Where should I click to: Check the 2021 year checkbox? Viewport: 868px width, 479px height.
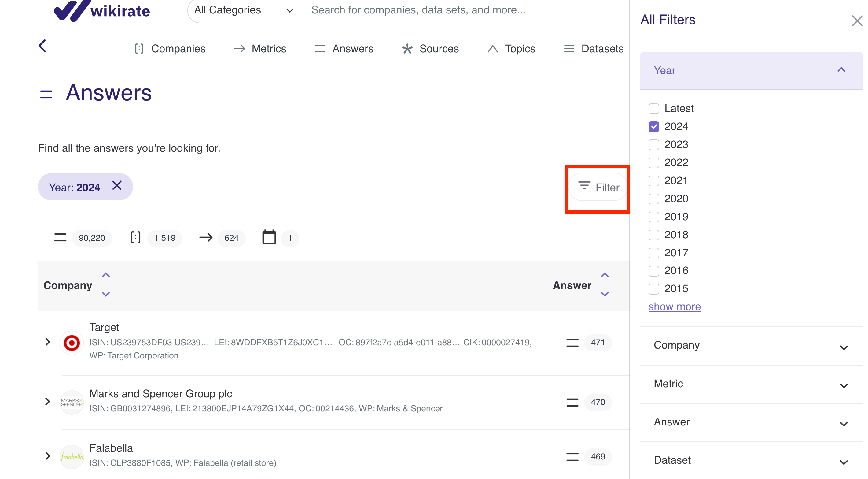[654, 181]
